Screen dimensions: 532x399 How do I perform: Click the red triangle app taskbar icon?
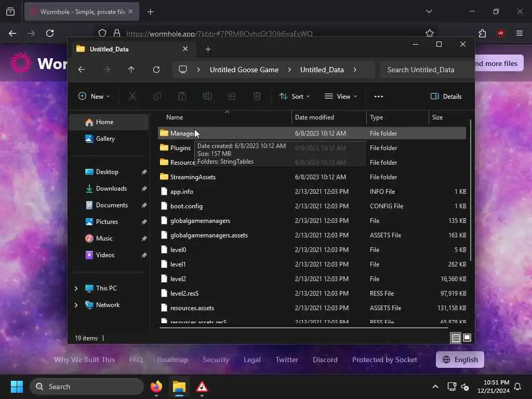(x=202, y=387)
